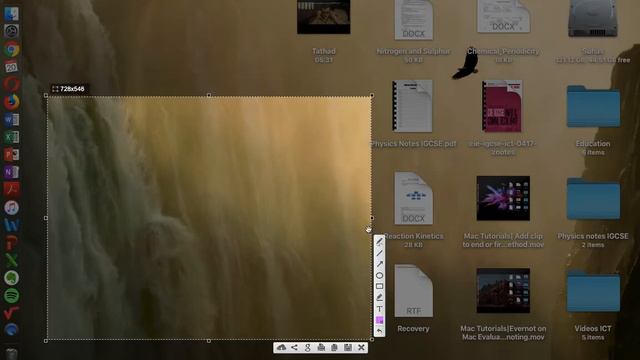Open Microsoft Word from the Dock

(x=11, y=120)
